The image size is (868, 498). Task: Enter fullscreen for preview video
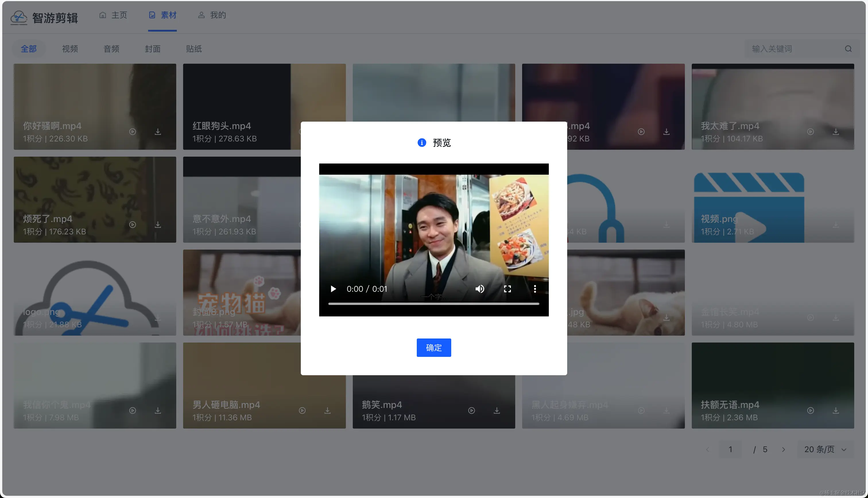(507, 289)
